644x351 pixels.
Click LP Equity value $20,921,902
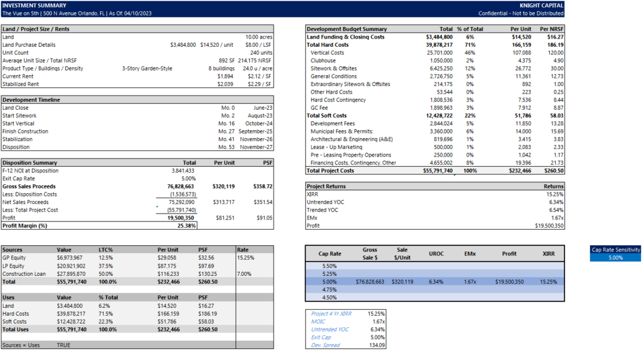pos(71,266)
